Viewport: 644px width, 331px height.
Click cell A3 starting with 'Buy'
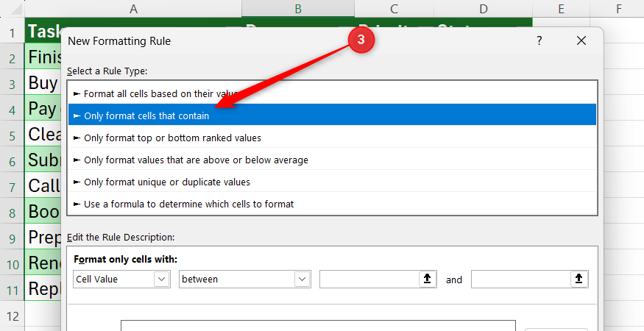point(43,83)
